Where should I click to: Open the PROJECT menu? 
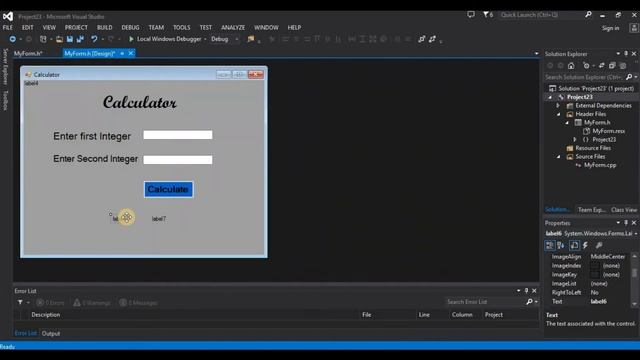(x=76, y=27)
